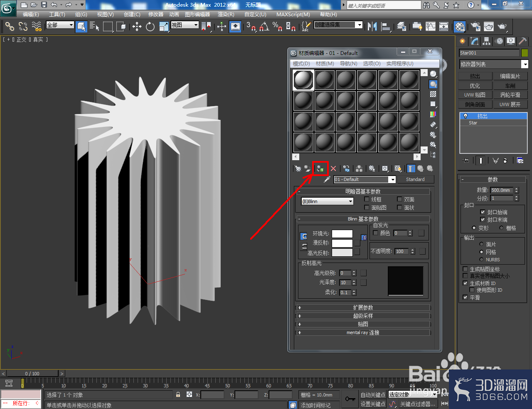Click the Standard material type button
This screenshot has height=409, width=532.
click(x=415, y=179)
